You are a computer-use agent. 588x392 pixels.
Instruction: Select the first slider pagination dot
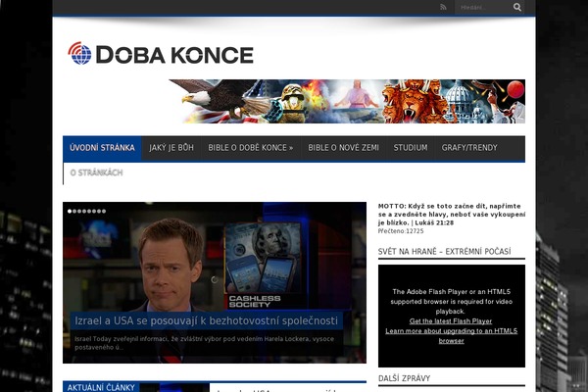tap(70, 211)
